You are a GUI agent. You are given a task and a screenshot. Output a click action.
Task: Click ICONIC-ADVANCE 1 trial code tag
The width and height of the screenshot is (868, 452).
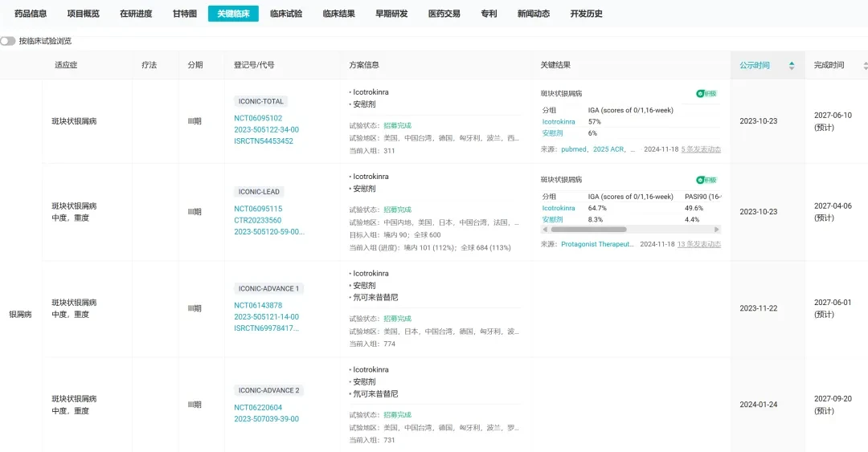[x=268, y=288]
